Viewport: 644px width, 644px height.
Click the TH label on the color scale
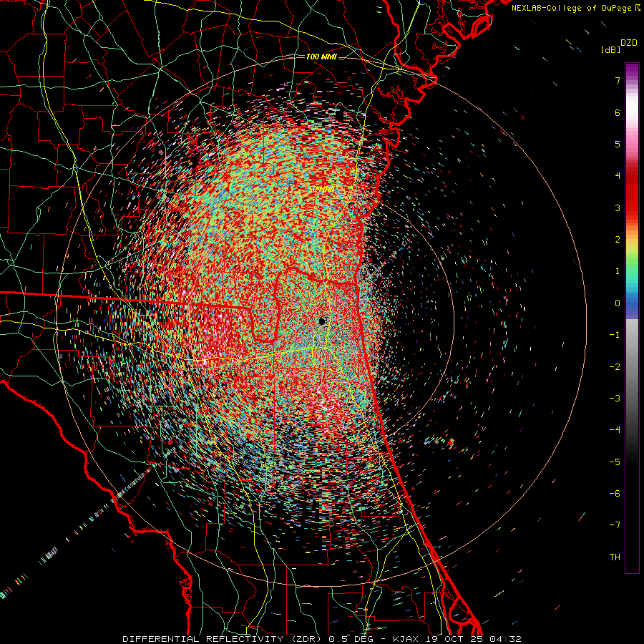tap(615, 557)
